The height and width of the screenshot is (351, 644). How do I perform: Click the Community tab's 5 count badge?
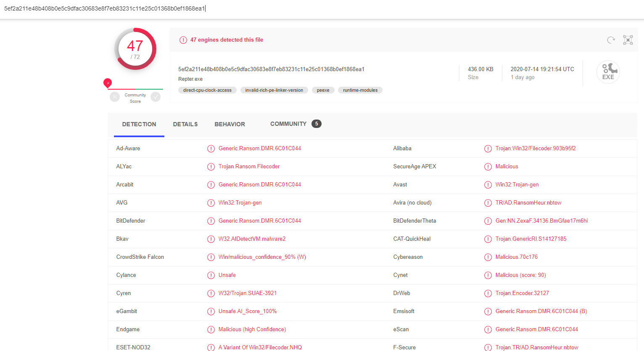tap(316, 124)
